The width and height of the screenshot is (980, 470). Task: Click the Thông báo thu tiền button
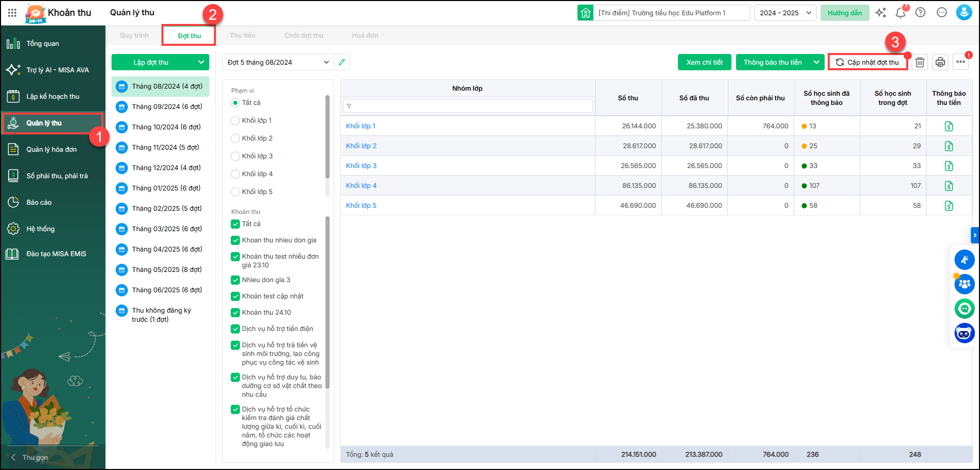[x=773, y=62]
